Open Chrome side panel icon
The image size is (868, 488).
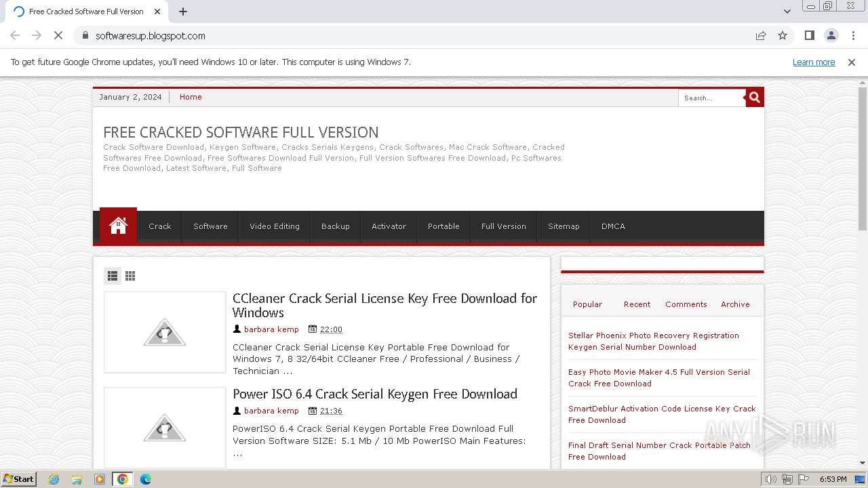tap(809, 35)
